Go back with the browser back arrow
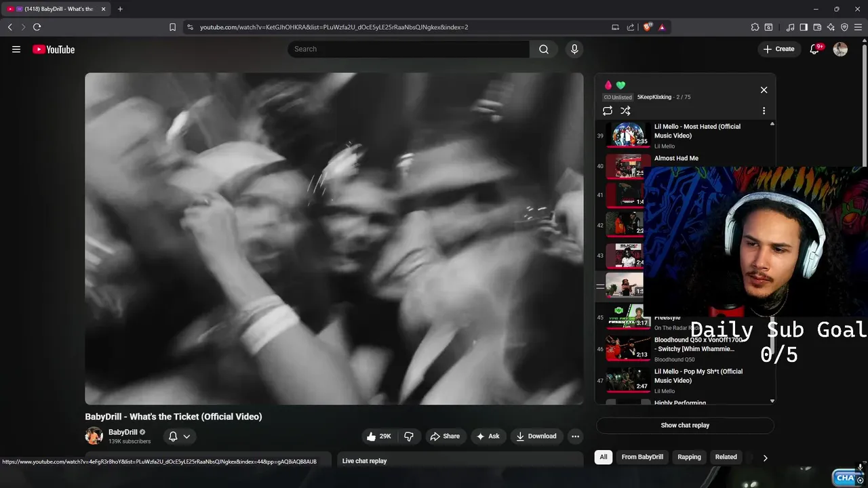868x488 pixels. click(9, 27)
